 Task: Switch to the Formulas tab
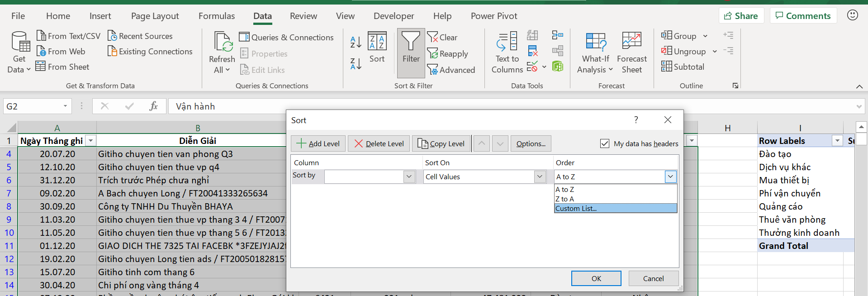point(217,16)
